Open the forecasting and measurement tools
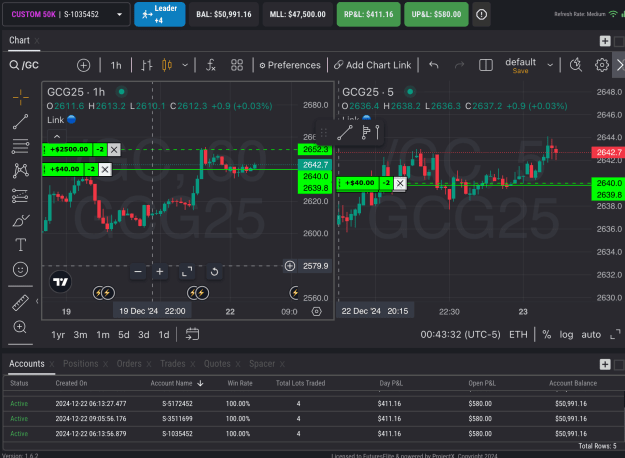 (x=20, y=196)
